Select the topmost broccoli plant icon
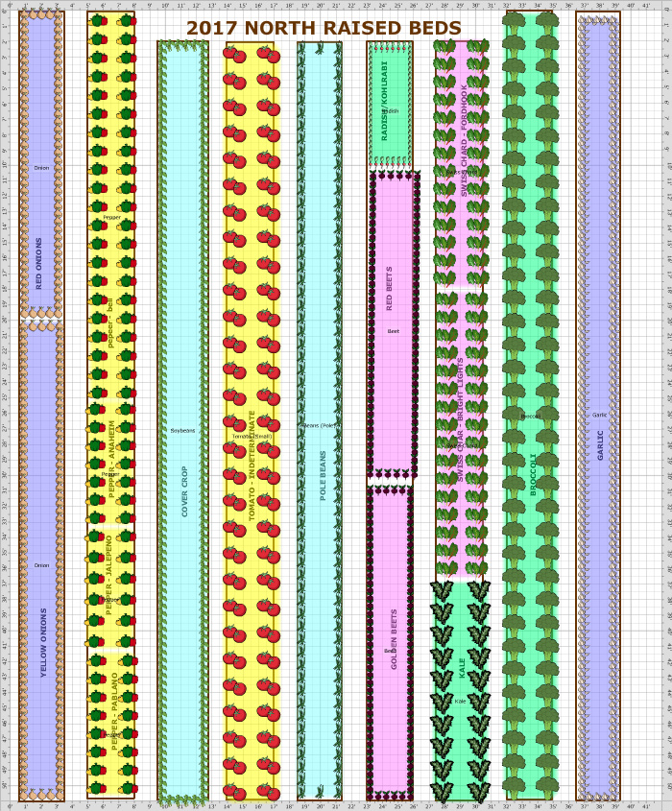 [518, 20]
